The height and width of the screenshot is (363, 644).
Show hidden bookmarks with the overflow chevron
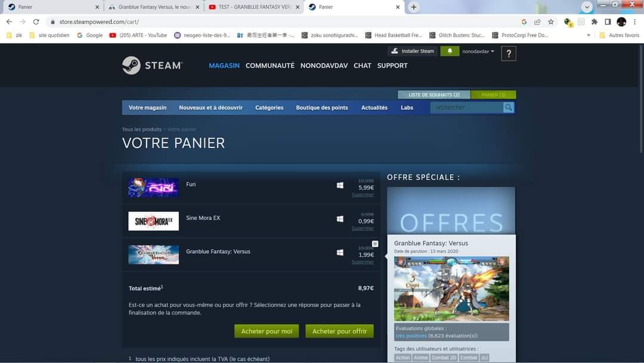click(589, 35)
